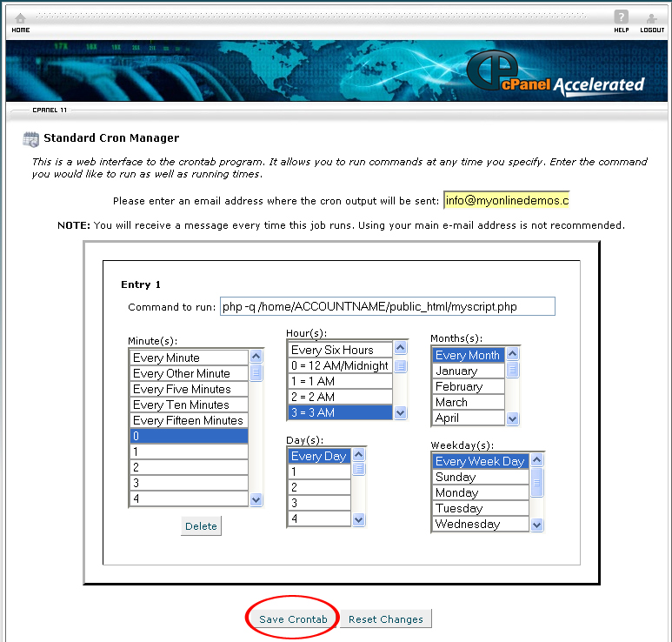Click Months list scroll up arrow
The image size is (672, 642).
[513, 354]
